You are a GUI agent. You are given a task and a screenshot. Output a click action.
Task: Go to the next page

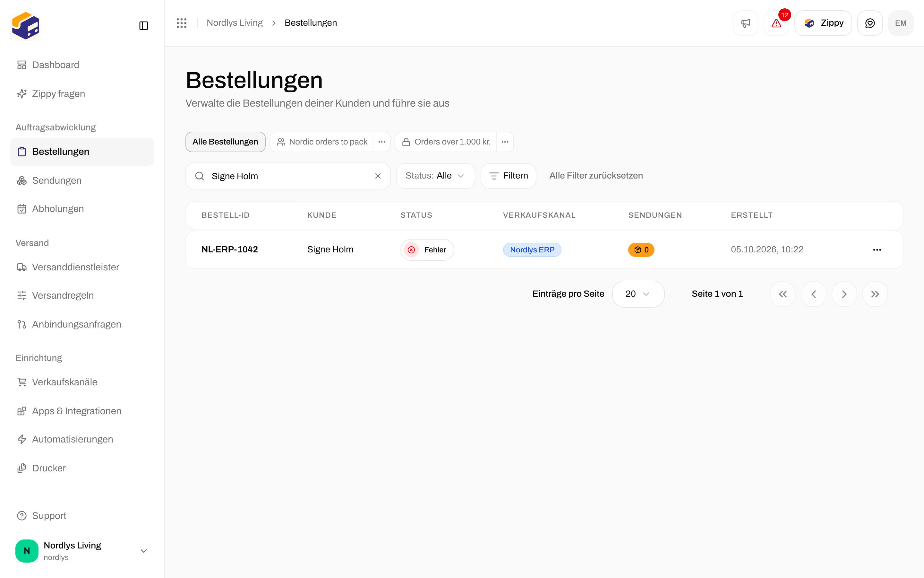844,294
